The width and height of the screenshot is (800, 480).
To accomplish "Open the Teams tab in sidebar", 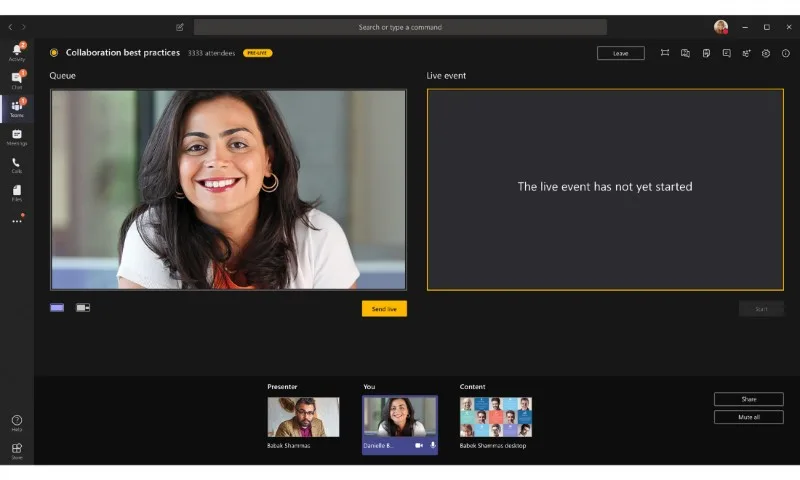I will coord(17,109).
